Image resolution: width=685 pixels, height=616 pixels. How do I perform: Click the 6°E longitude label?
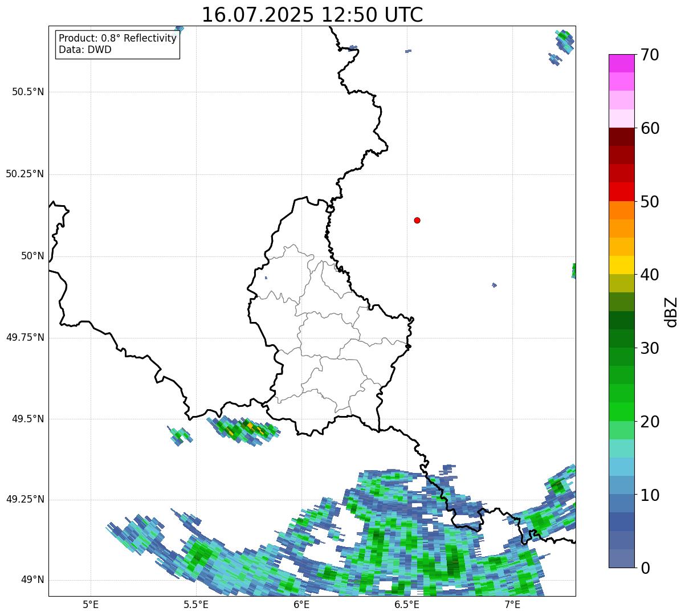[301, 604]
